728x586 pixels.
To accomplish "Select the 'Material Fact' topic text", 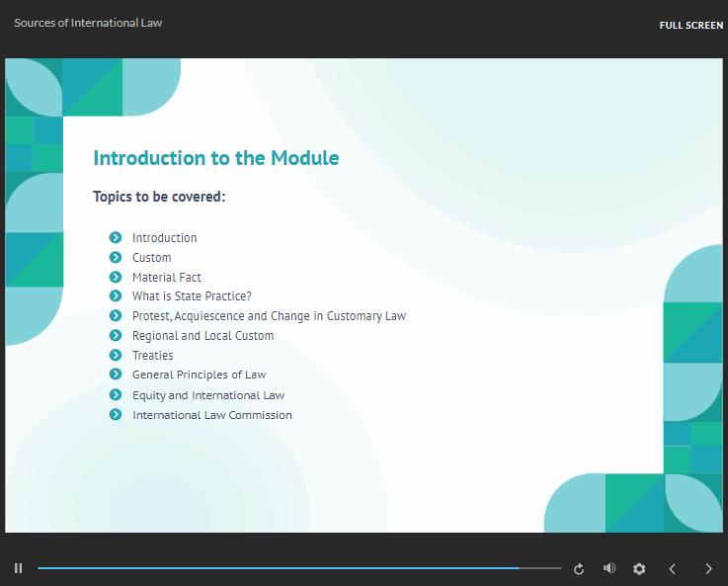I will (x=166, y=278).
